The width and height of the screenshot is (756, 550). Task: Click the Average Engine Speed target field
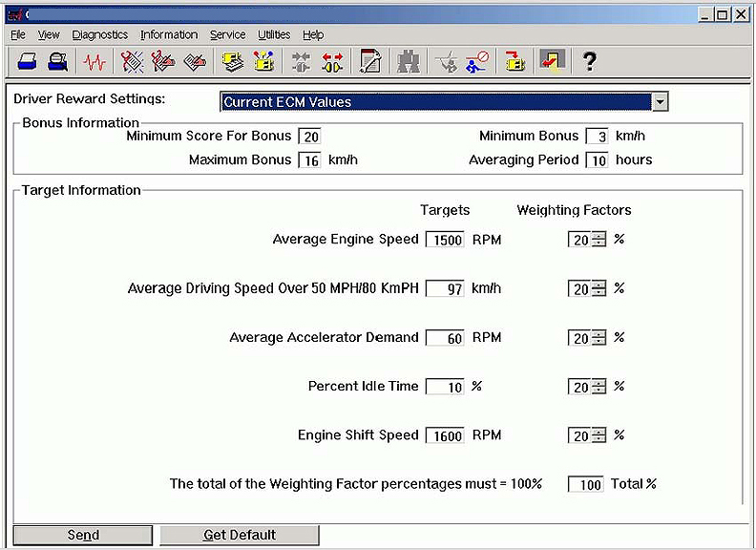point(445,240)
